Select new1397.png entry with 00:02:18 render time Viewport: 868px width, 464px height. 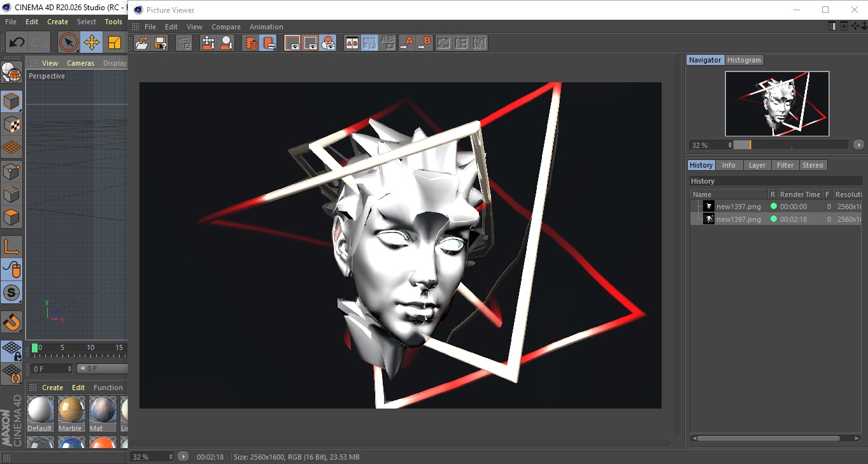(x=776, y=219)
